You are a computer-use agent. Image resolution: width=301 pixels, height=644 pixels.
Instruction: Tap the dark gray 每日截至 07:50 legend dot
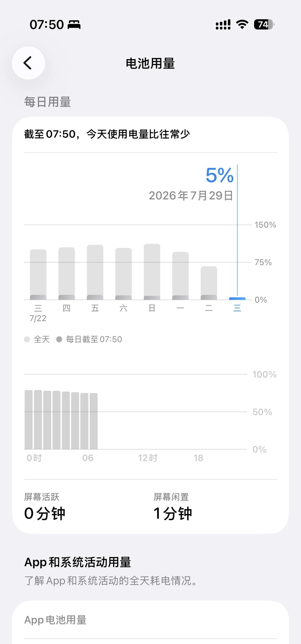(x=59, y=339)
